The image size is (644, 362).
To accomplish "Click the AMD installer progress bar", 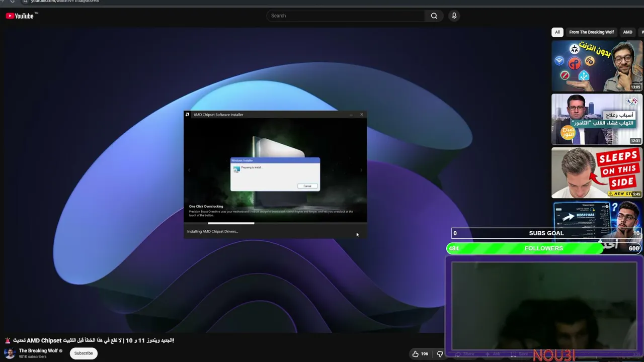I will 275,223.
